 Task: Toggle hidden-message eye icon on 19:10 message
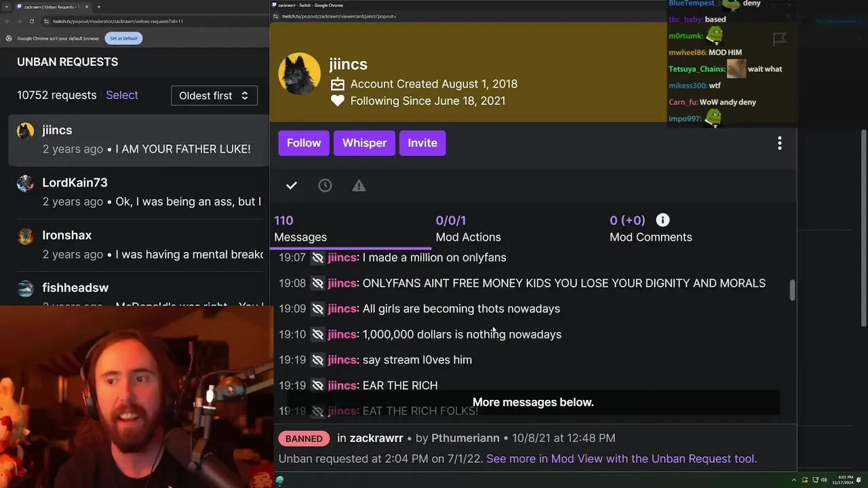click(317, 334)
